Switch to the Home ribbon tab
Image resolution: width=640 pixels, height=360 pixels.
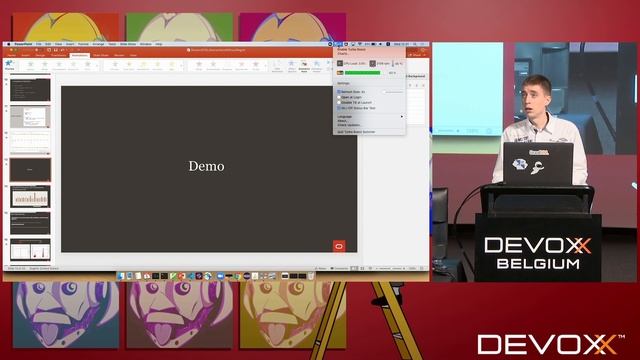tap(11, 55)
